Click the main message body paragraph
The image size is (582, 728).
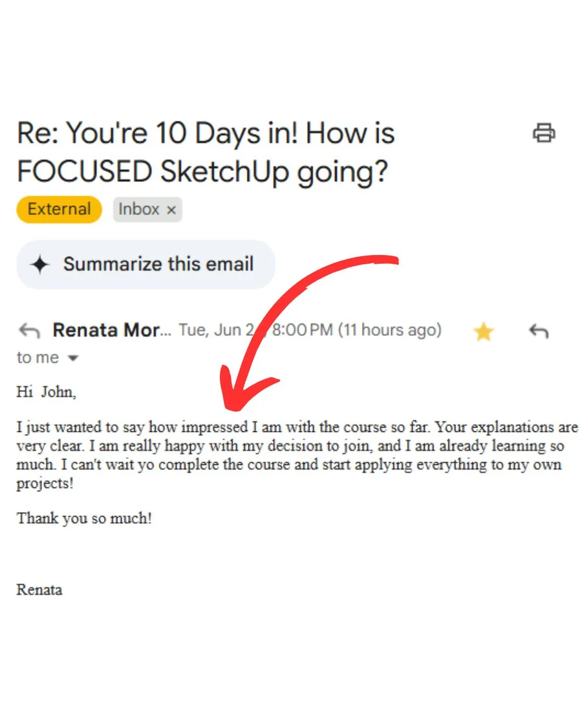(x=291, y=454)
